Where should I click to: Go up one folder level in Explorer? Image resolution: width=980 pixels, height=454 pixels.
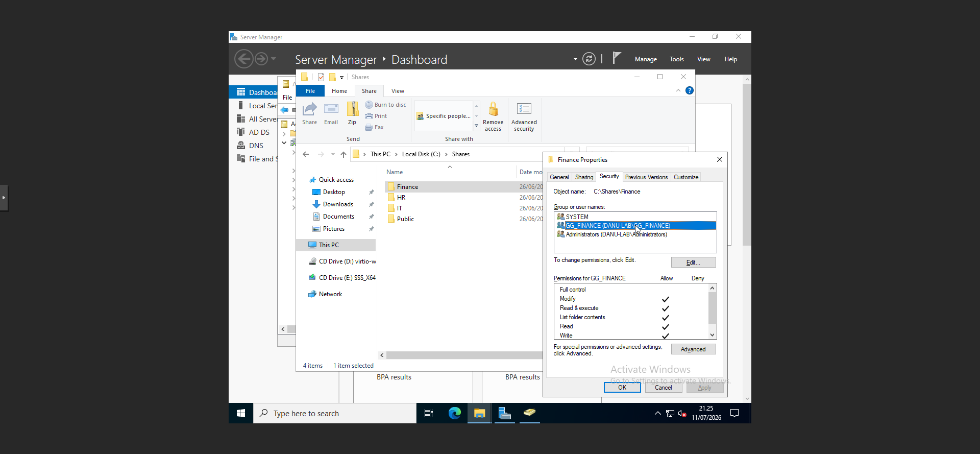pyautogui.click(x=344, y=154)
